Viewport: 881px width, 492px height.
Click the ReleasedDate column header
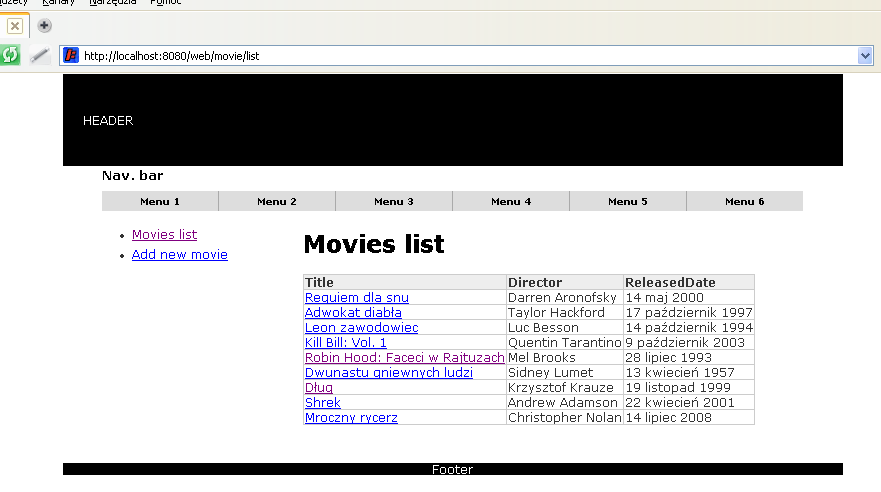[x=689, y=283]
